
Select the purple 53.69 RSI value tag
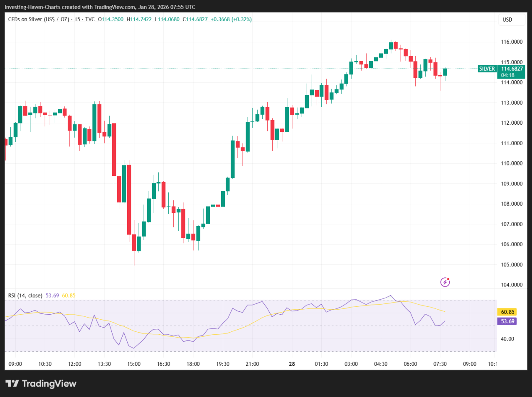(507, 321)
